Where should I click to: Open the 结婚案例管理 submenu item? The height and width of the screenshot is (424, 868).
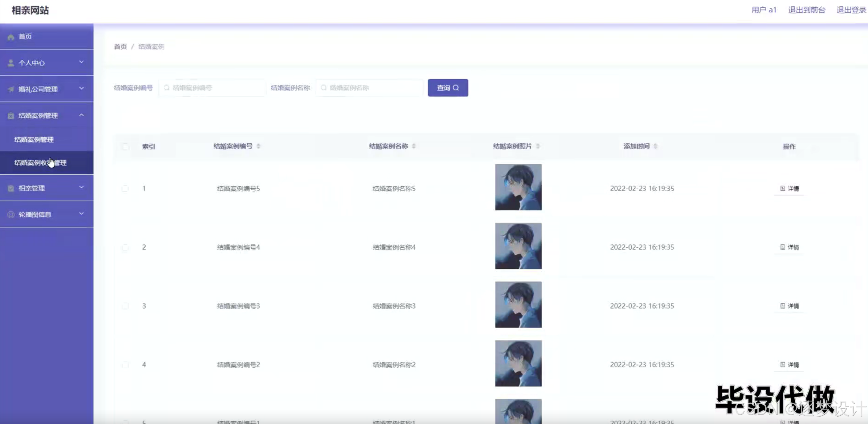47,139
